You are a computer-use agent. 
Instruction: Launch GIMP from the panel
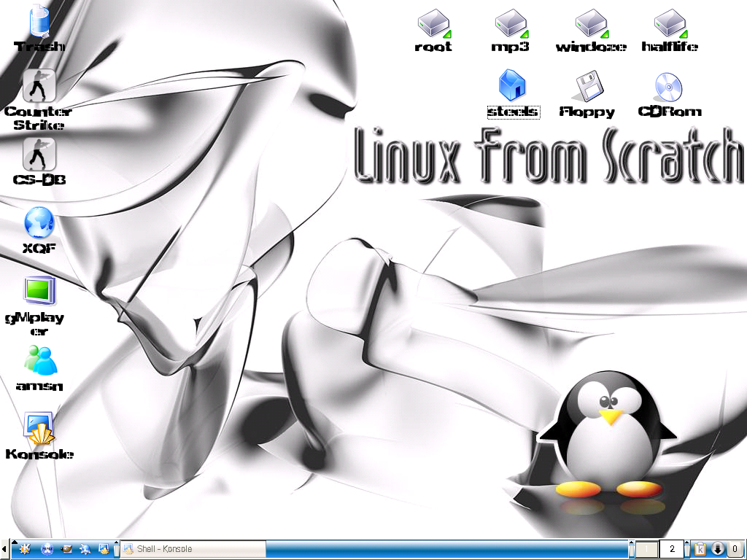coord(66,549)
